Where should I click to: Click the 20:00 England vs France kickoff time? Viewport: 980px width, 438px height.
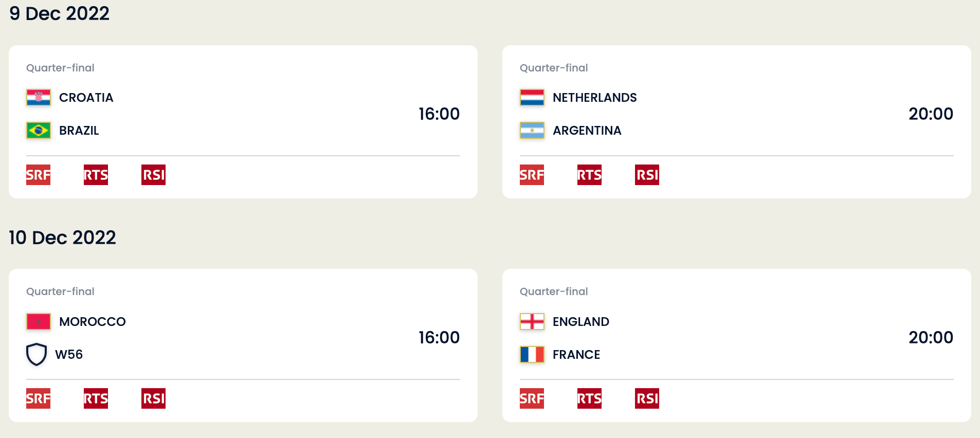click(931, 338)
